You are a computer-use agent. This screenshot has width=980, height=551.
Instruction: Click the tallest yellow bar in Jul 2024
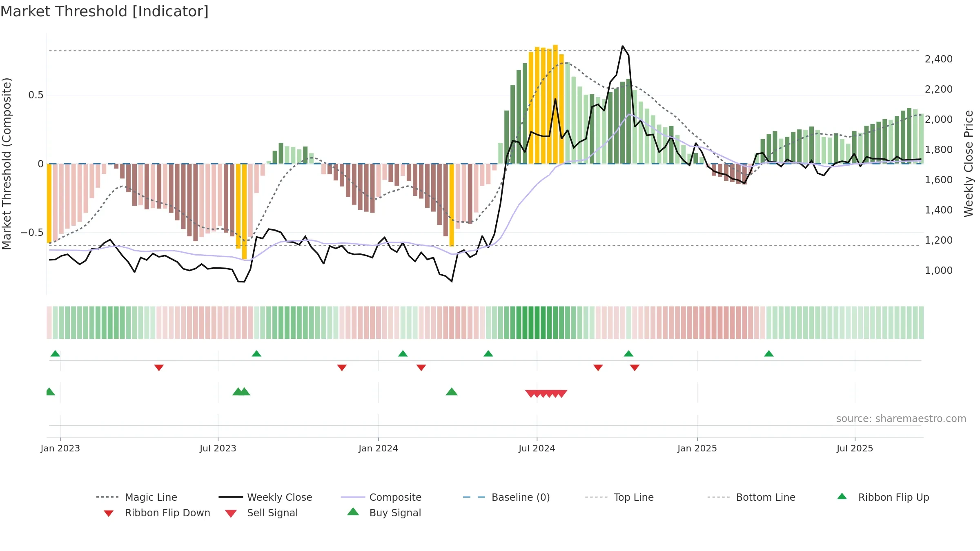tap(555, 104)
